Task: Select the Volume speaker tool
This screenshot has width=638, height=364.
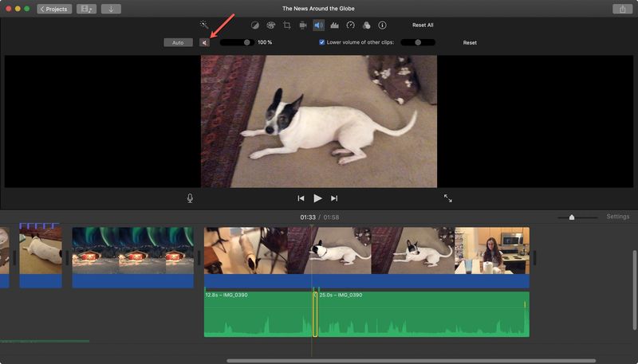Action: pos(318,25)
